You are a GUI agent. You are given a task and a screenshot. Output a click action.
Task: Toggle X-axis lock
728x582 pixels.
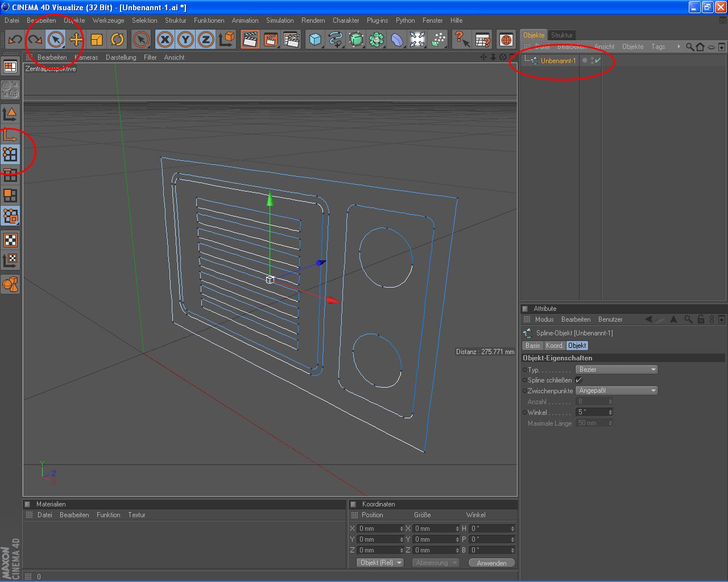point(165,39)
